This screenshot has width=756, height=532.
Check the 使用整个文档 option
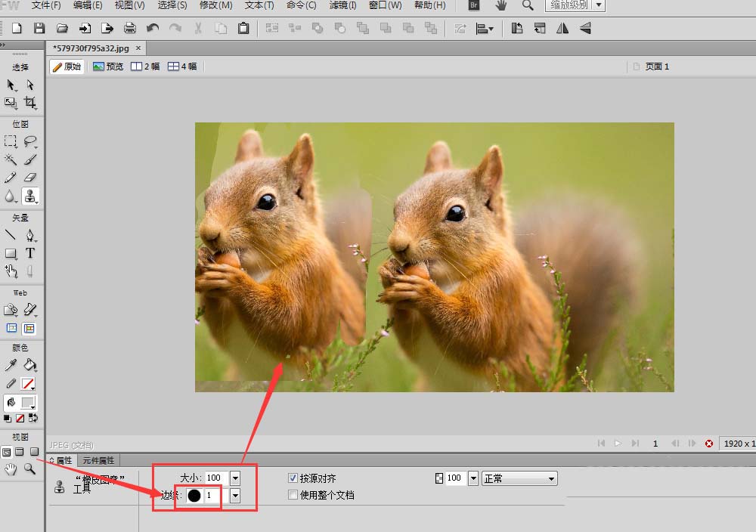pyautogui.click(x=293, y=495)
